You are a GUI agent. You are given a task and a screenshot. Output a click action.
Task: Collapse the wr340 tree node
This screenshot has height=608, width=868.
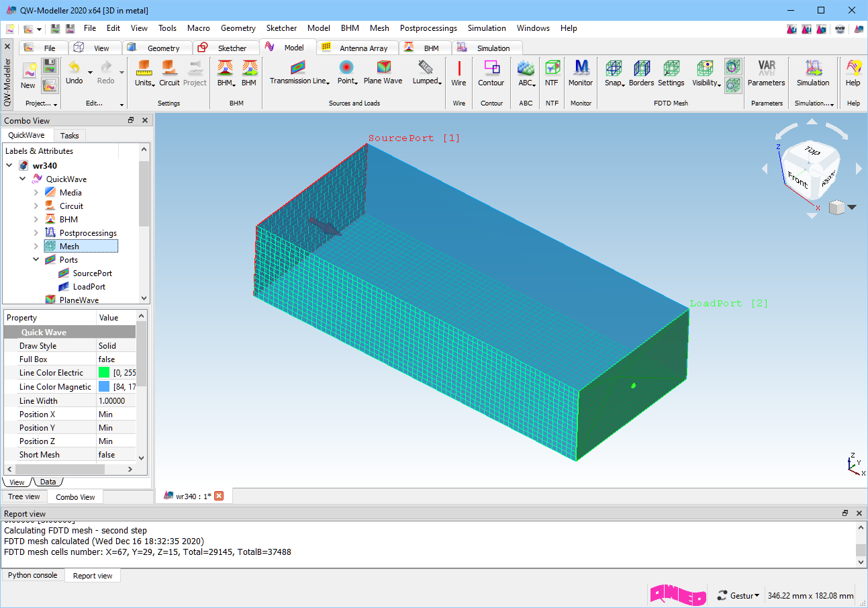[9, 166]
